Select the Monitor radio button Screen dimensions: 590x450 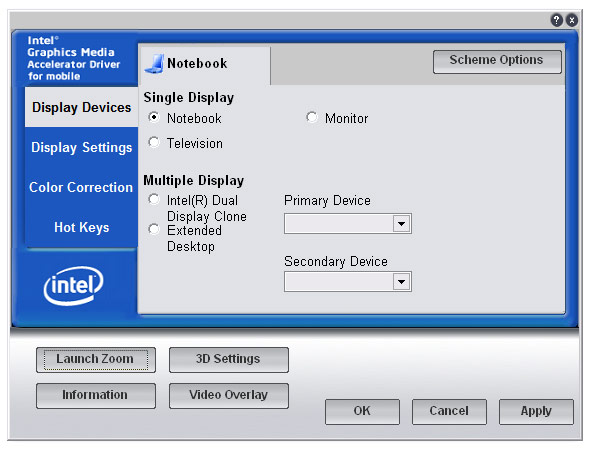point(312,117)
